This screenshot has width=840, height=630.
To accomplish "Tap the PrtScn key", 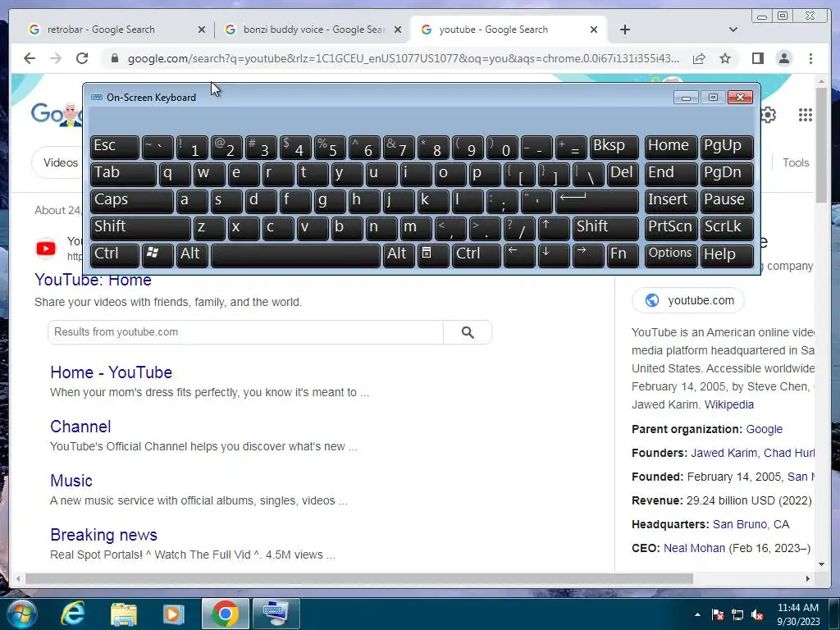I will pyautogui.click(x=671, y=228).
